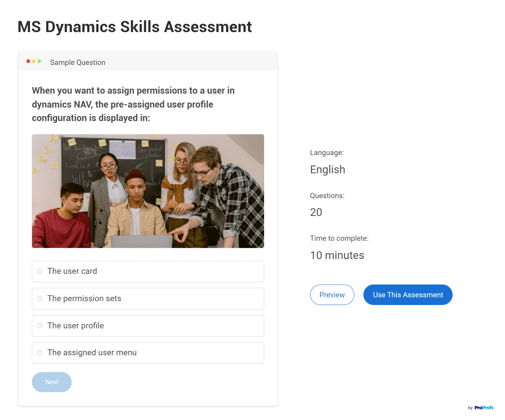Click 'The permission sets' answer text
Image resolution: width=505 pixels, height=420 pixels.
pos(84,299)
